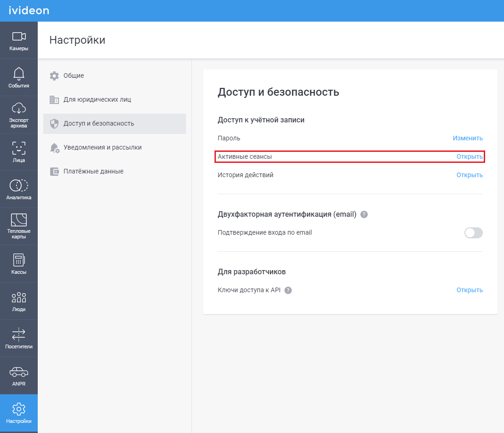Click the ivideon logo
The image size is (504, 433).
29,10
